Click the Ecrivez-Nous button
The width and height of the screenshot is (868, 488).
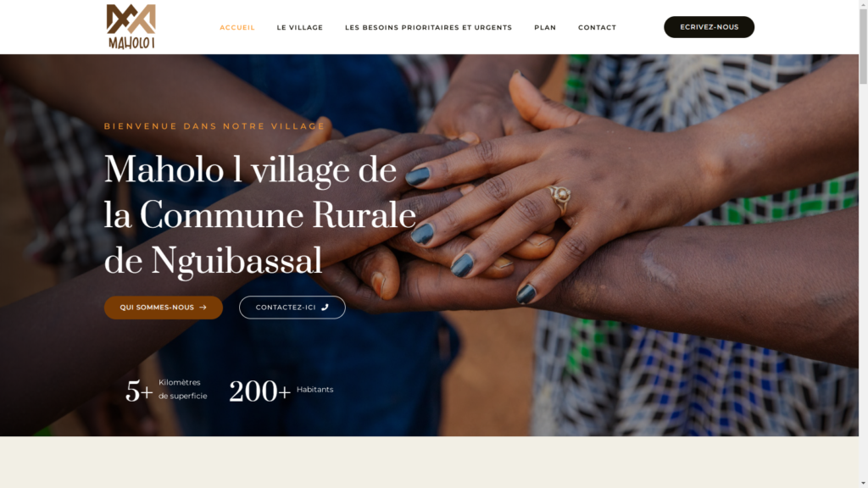pyautogui.click(x=709, y=27)
